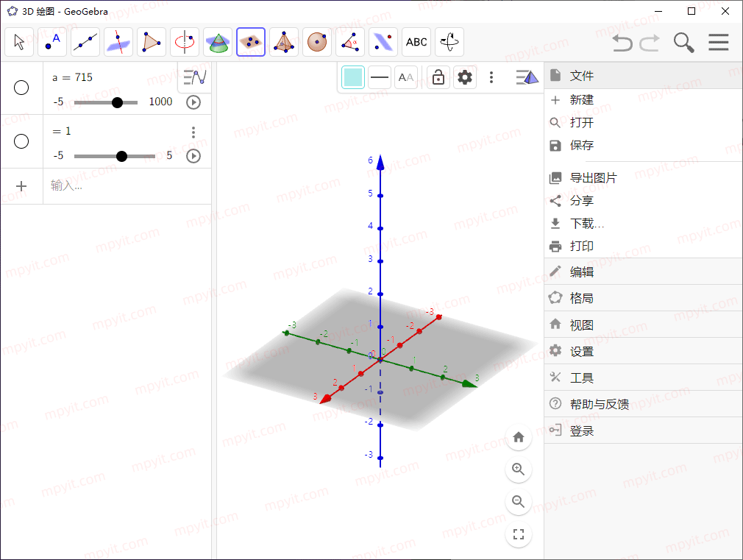Select the Intersect two surfaces tool
The height and width of the screenshot is (560, 743).
218,42
